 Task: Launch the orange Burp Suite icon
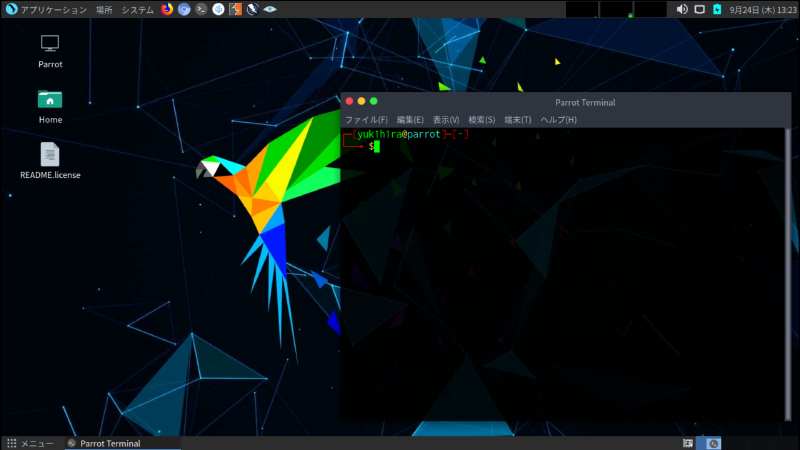tap(235, 9)
